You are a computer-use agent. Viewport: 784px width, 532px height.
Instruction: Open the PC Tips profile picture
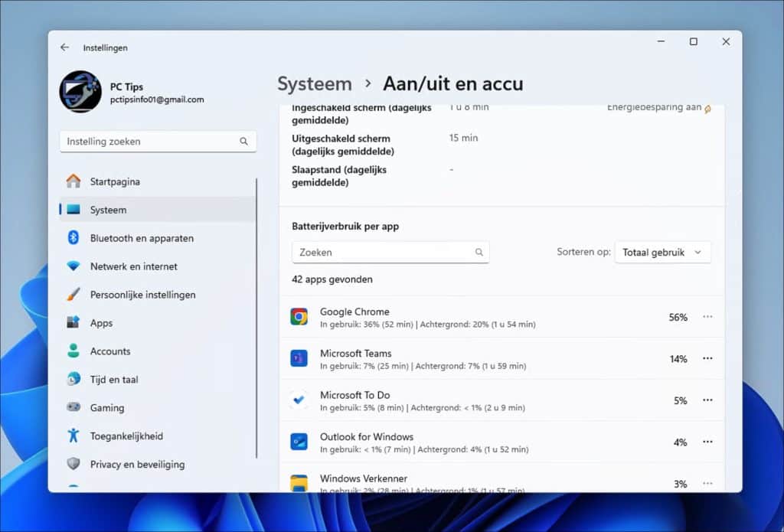click(x=80, y=92)
